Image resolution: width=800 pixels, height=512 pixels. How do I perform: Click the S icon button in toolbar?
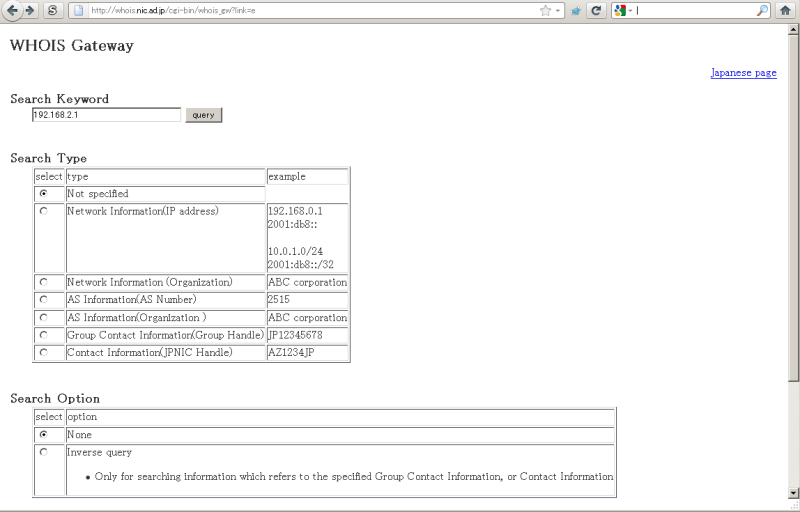click(x=52, y=10)
